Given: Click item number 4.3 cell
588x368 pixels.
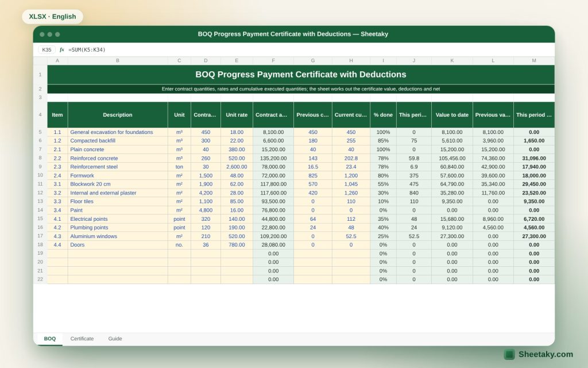Looking at the screenshot, I should click(57, 236).
